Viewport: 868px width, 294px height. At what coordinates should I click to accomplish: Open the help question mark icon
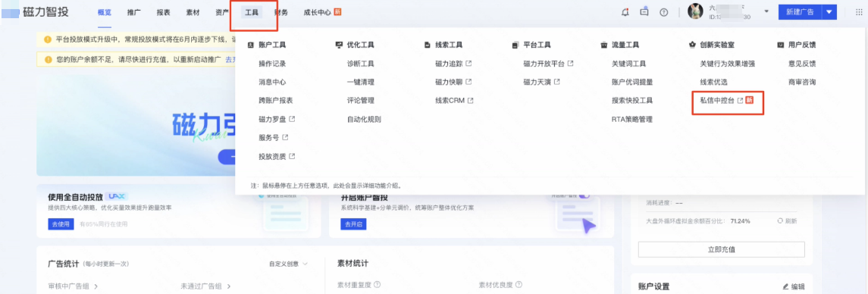664,12
